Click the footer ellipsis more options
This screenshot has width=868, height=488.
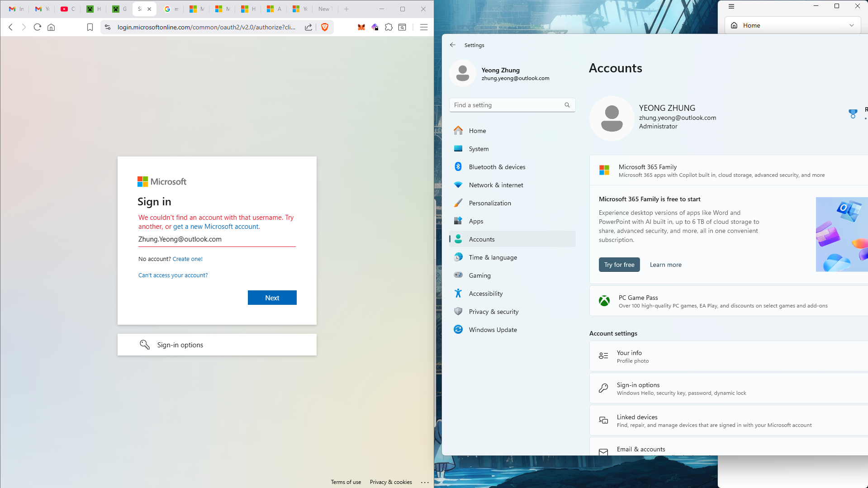425,482
